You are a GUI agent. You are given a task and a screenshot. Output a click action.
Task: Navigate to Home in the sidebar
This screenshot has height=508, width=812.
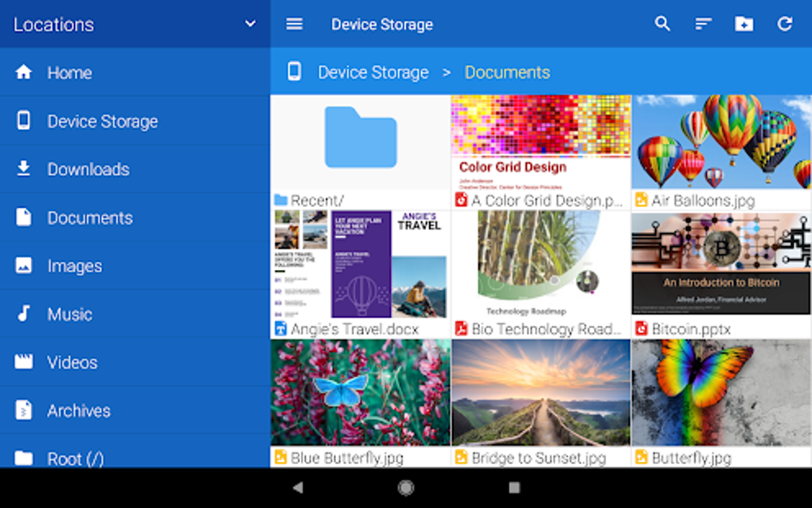pyautogui.click(x=69, y=72)
